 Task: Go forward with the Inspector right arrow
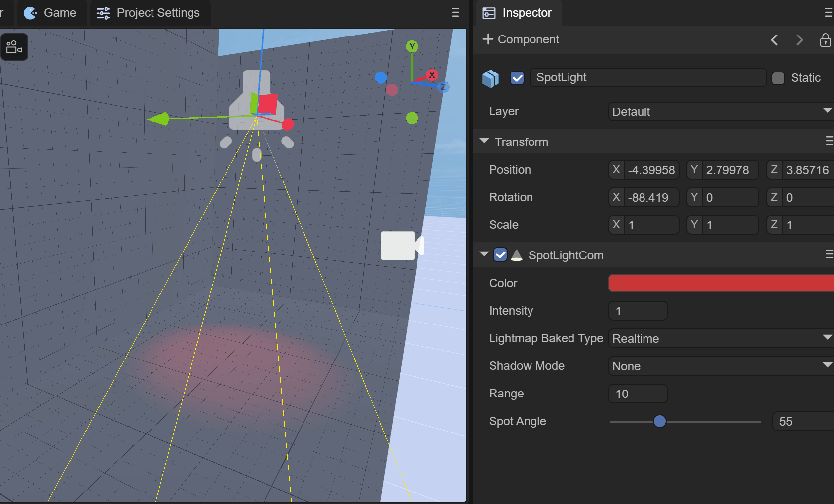[x=799, y=40]
